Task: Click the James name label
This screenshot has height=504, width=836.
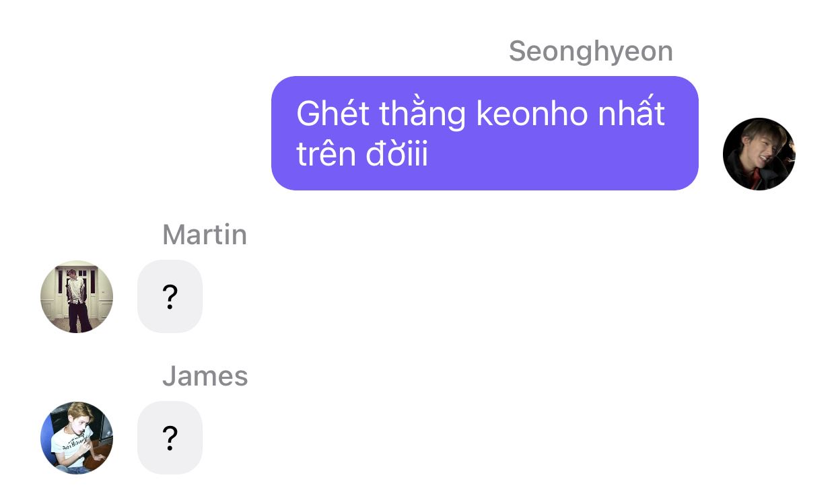Action: (205, 377)
